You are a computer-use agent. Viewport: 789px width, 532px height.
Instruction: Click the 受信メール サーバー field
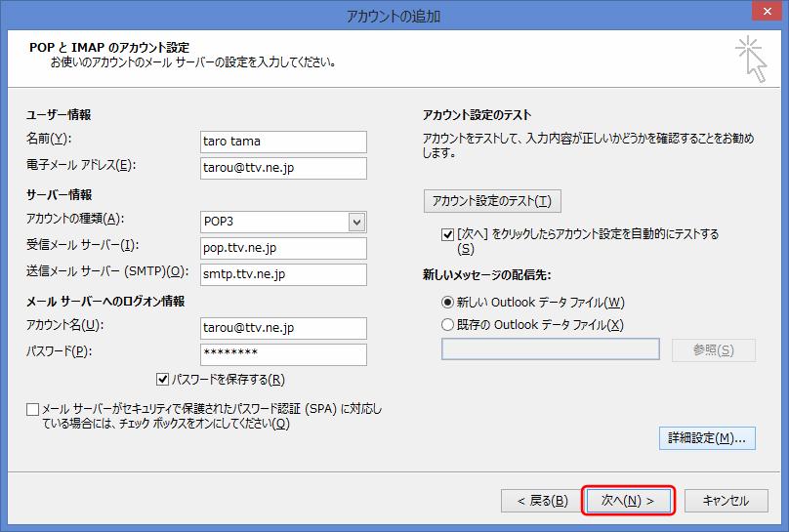click(282, 248)
